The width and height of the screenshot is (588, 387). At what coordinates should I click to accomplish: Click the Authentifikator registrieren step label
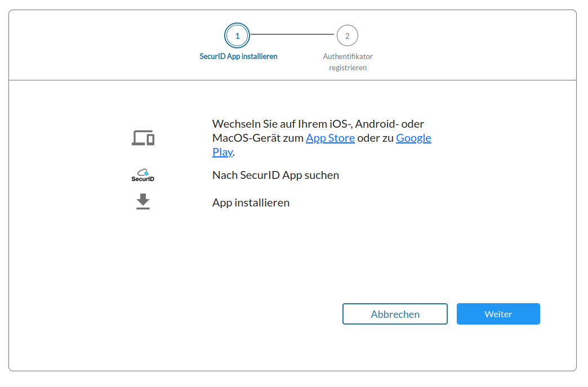click(x=348, y=62)
